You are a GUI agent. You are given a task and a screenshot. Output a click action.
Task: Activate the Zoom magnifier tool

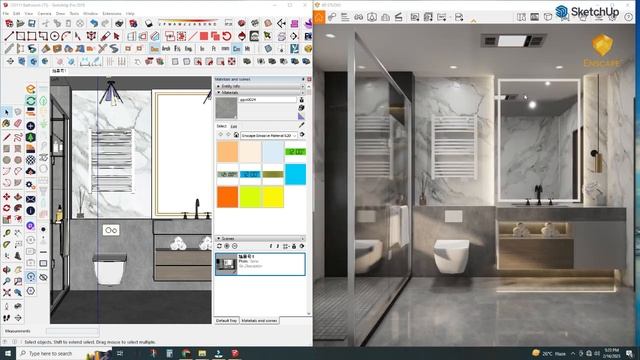(7, 281)
